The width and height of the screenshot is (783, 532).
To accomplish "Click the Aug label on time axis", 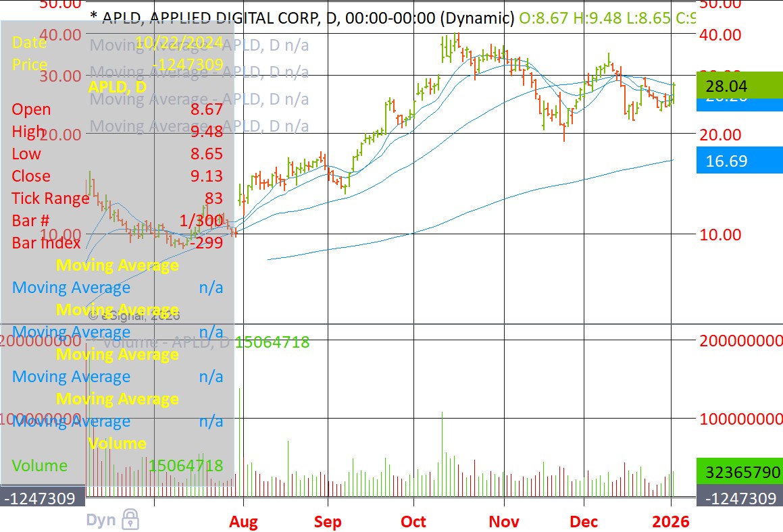I will click(x=243, y=522).
